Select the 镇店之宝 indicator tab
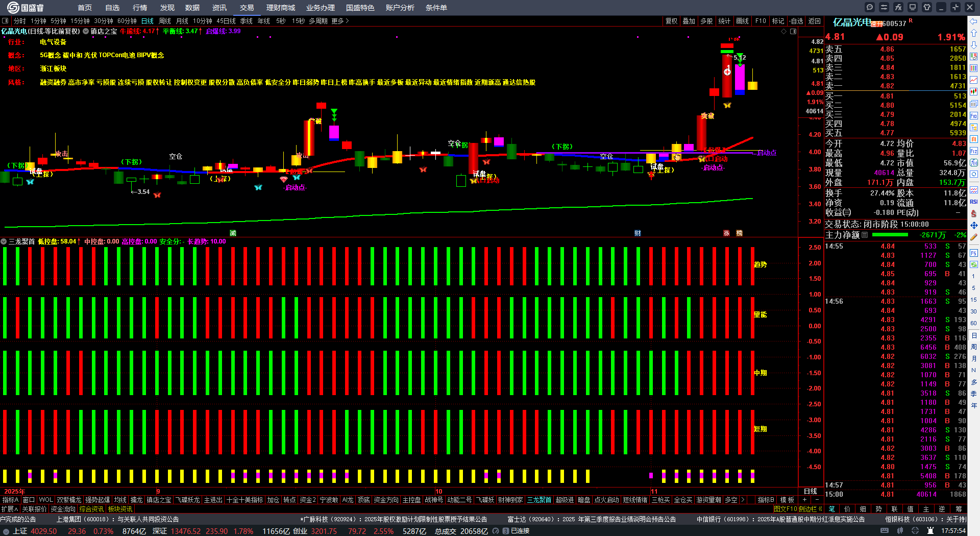The height and width of the screenshot is (536, 980). [x=159, y=500]
